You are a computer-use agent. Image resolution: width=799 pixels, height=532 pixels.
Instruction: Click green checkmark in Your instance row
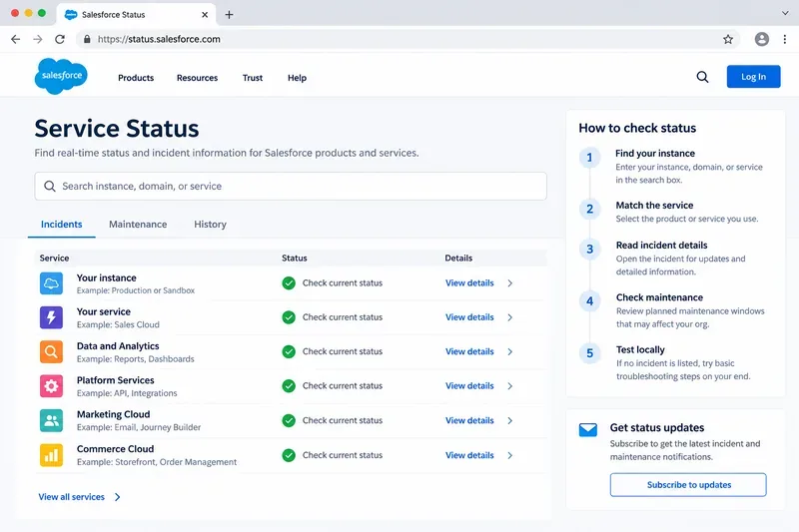[289, 283]
